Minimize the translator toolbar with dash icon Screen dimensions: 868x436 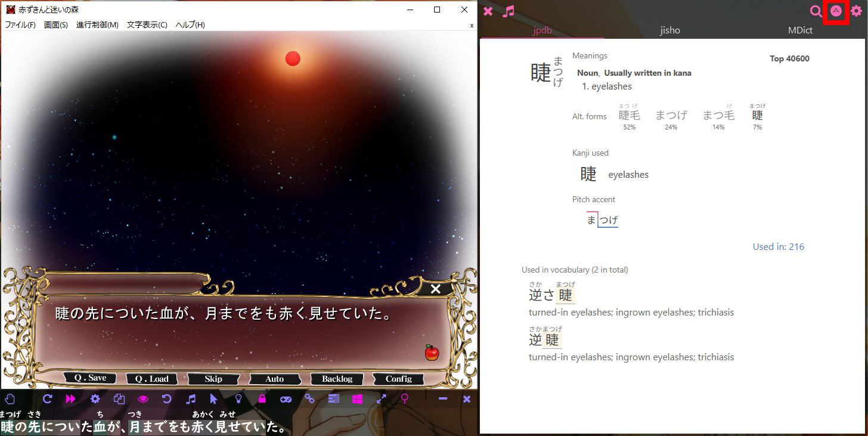443,399
